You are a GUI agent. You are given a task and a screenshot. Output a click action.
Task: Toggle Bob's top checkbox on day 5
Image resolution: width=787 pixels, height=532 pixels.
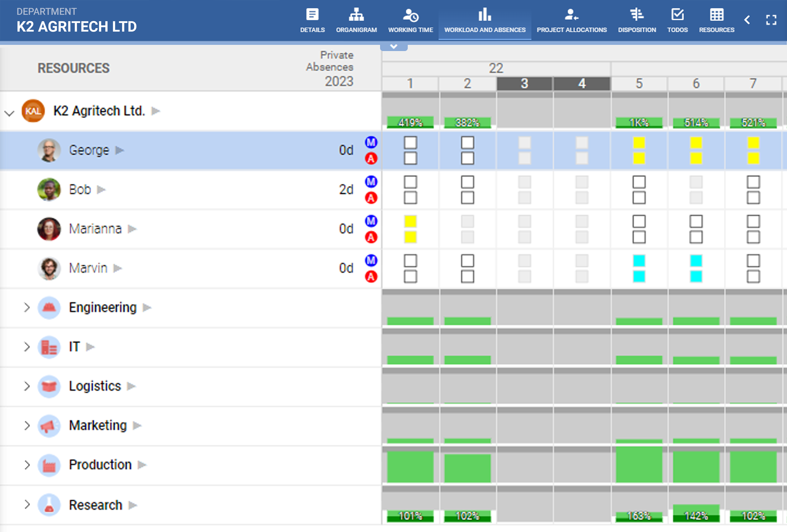click(639, 182)
